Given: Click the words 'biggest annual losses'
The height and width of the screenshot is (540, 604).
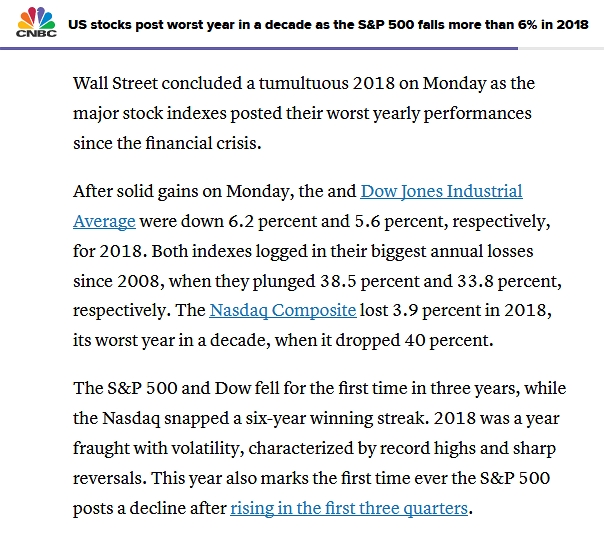Looking at the screenshot, I should [x=426, y=250].
